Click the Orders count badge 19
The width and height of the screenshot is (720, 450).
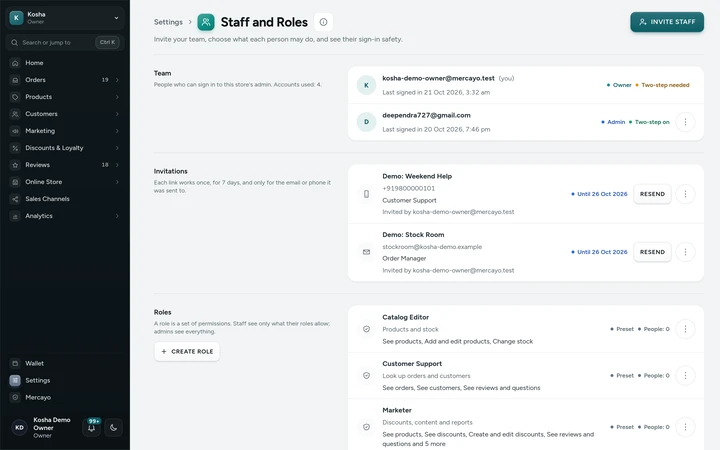click(105, 80)
